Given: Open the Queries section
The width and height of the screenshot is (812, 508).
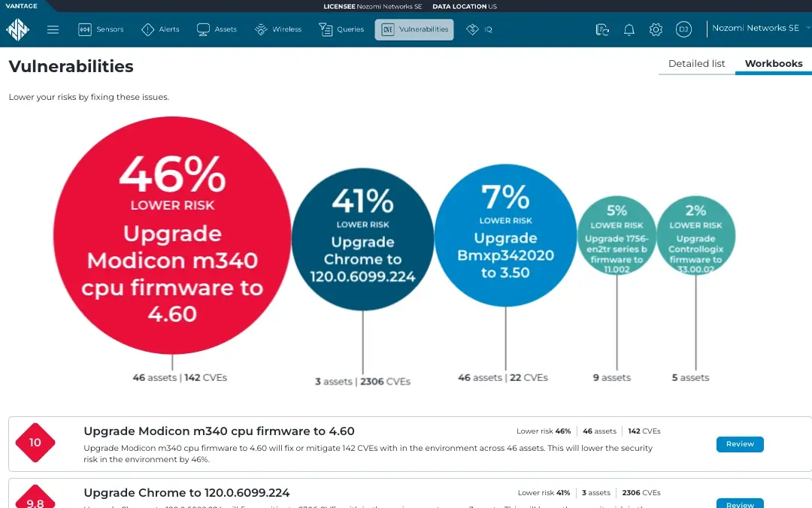Looking at the screenshot, I should [341, 29].
